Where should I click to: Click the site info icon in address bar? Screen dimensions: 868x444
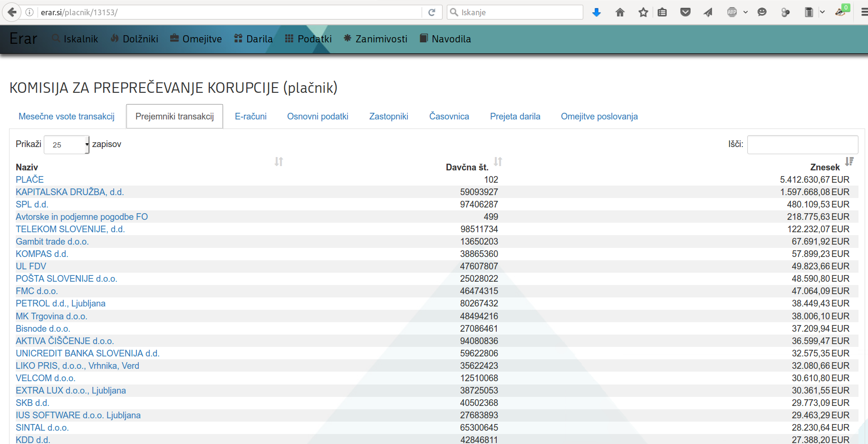29,12
